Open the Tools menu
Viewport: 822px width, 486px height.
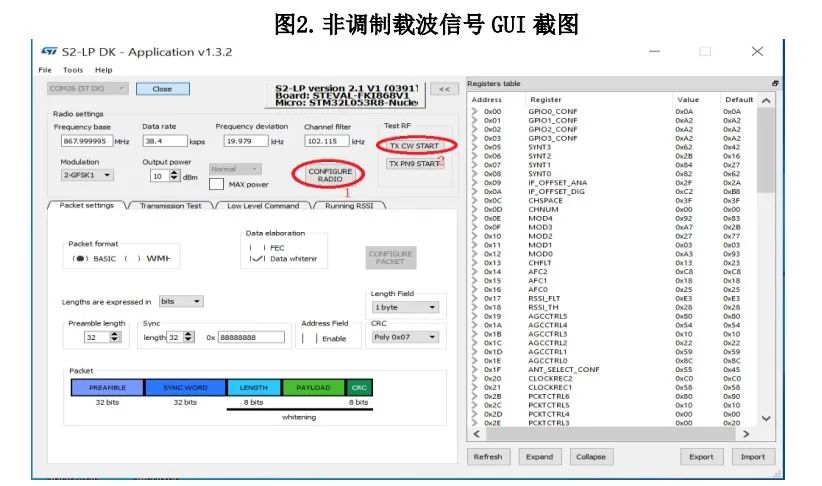point(73,70)
